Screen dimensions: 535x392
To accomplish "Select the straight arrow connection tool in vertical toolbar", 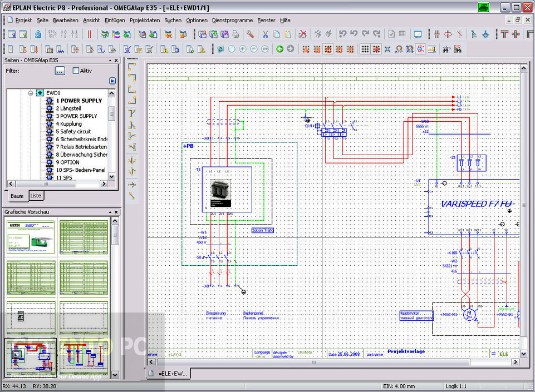I will tap(132, 185).
